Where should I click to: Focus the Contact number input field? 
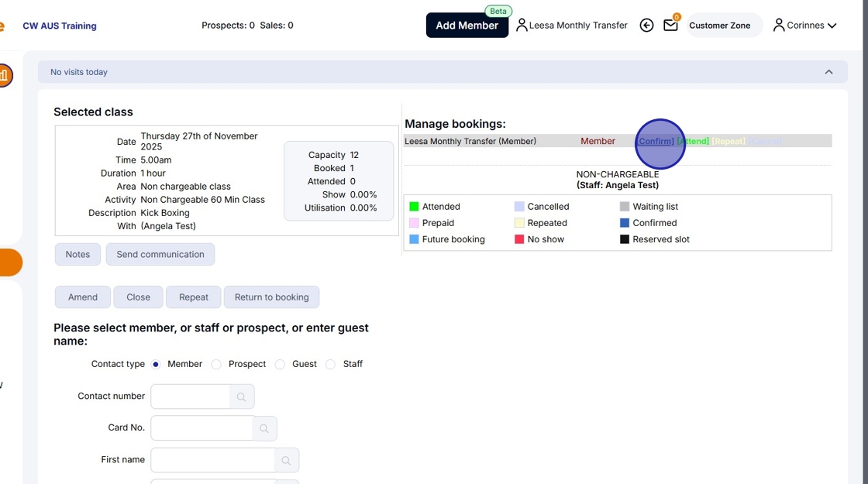pyautogui.click(x=191, y=396)
